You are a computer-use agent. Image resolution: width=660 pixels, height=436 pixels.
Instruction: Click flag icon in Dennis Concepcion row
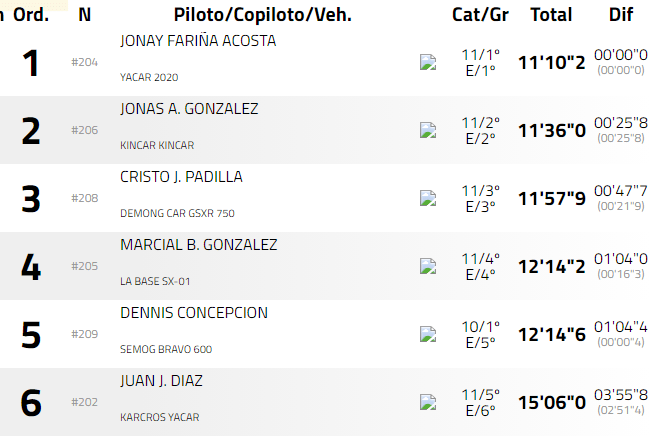pyautogui.click(x=428, y=334)
